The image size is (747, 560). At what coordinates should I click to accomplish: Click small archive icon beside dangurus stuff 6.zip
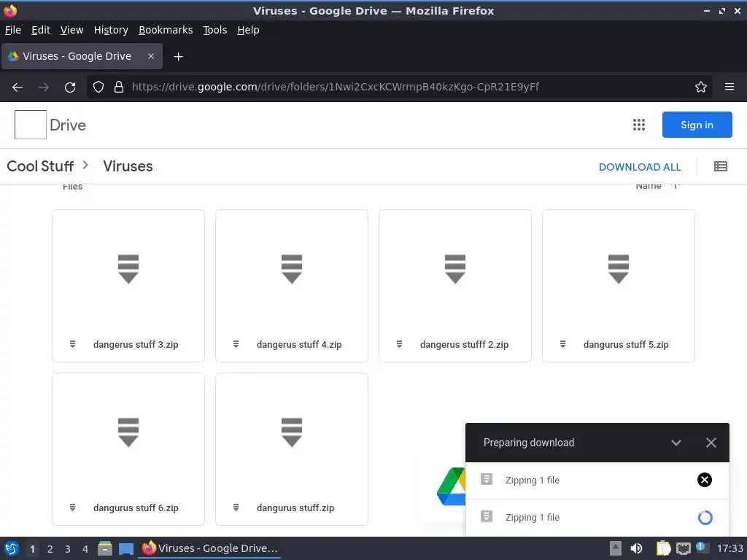click(72, 507)
